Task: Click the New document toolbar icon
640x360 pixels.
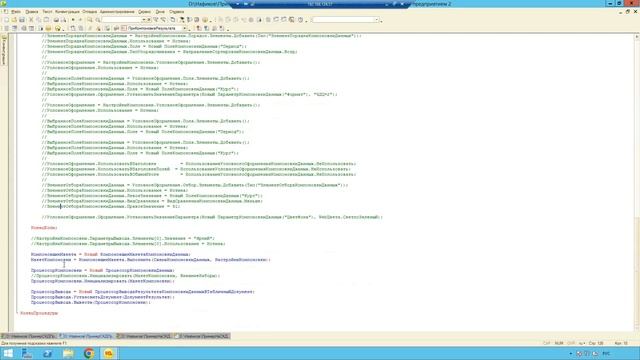Action: (7, 20)
